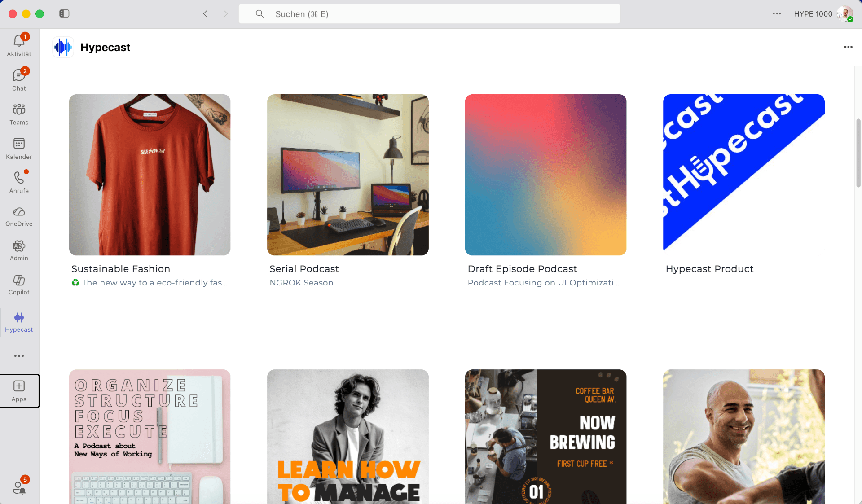Go back with the left arrow
This screenshot has height=504, width=862.
205,14
